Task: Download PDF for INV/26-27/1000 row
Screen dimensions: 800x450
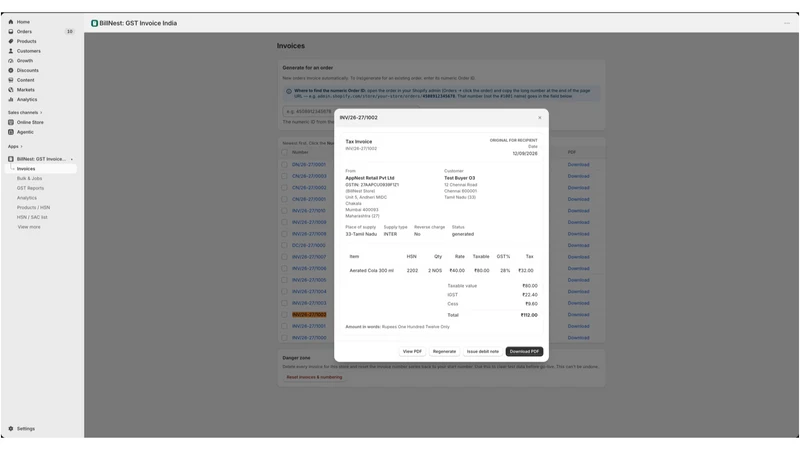Action: (579, 338)
